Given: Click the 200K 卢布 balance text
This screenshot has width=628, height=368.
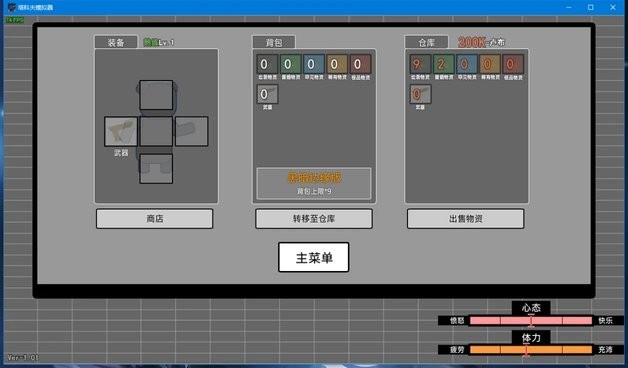Looking at the screenshot, I should (481, 42).
